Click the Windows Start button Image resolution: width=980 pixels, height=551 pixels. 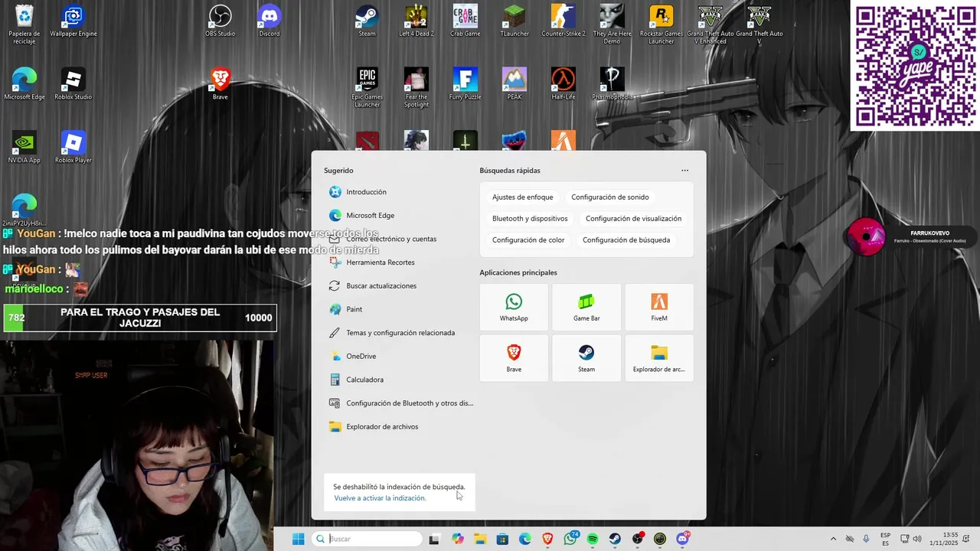pos(299,539)
